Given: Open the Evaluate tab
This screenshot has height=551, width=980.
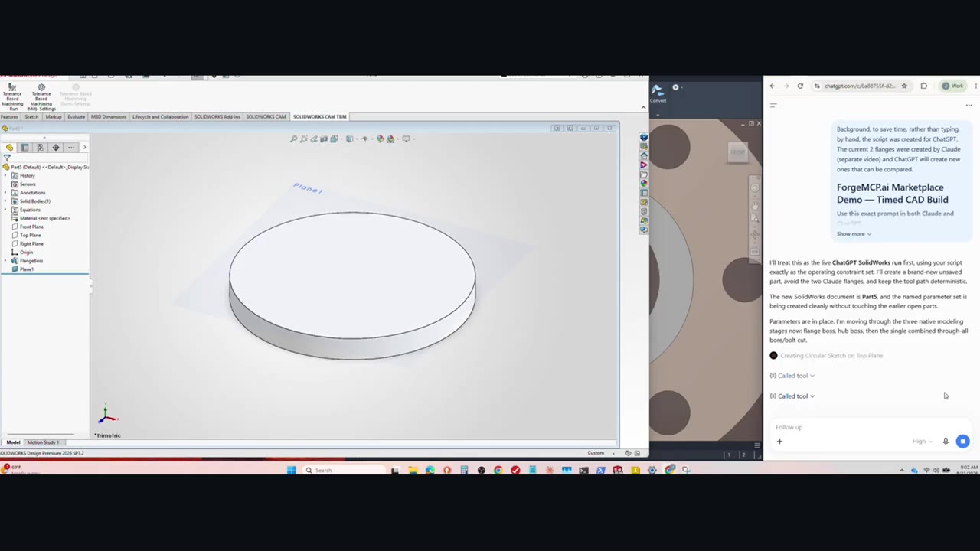Looking at the screenshot, I should pos(76,117).
